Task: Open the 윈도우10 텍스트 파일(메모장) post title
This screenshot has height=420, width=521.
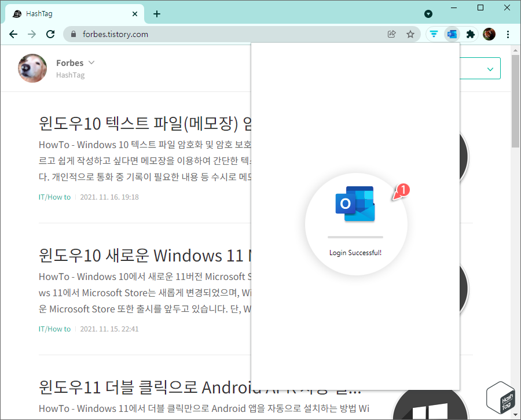Action: click(145, 123)
